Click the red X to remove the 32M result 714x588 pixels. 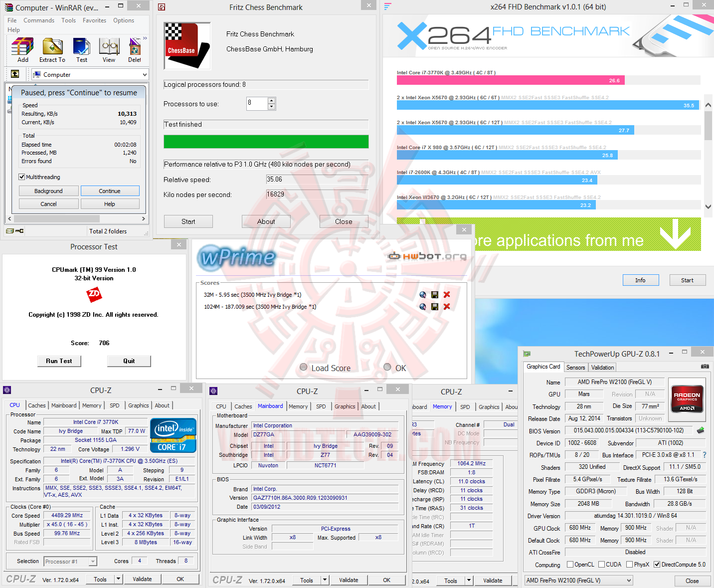[446, 294]
